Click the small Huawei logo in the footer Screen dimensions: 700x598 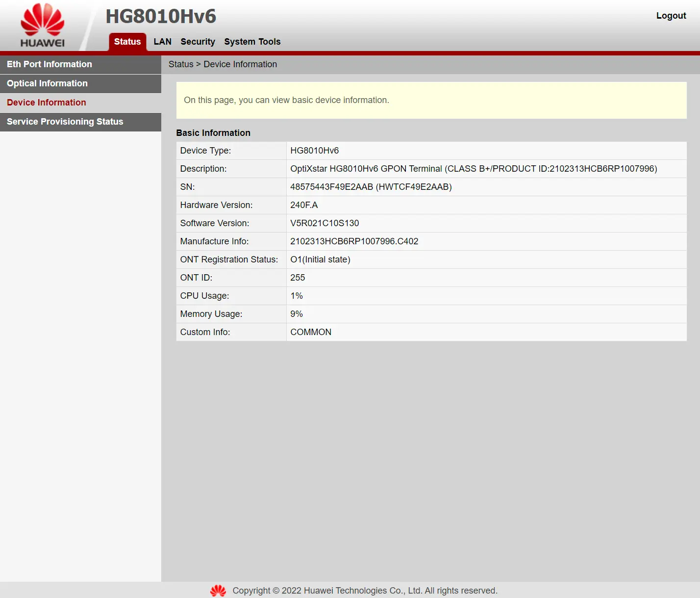(x=218, y=591)
